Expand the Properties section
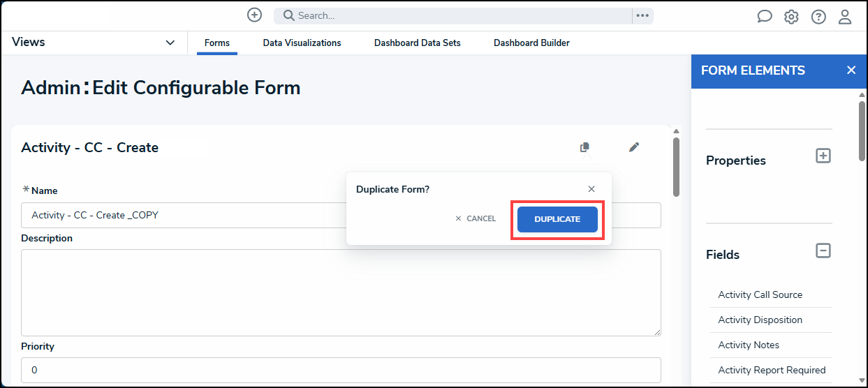Image resolution: width=868 pixels, height=388 pixels. pyautogui.click(x=823, y=156)
